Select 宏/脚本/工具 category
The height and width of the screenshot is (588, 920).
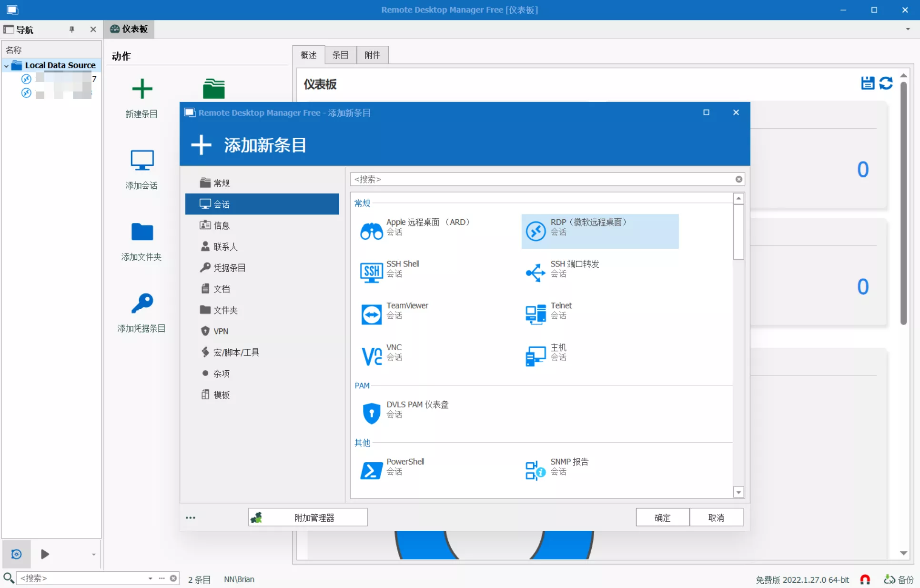point(262,352)
